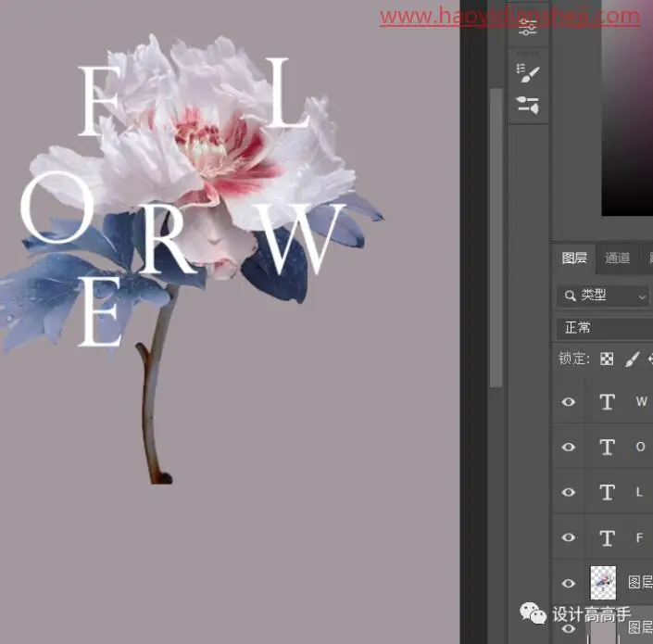The width and height of the screenshot is (653, 644).
Task: Switch to the 图层 tab
Action: [574, 258]
